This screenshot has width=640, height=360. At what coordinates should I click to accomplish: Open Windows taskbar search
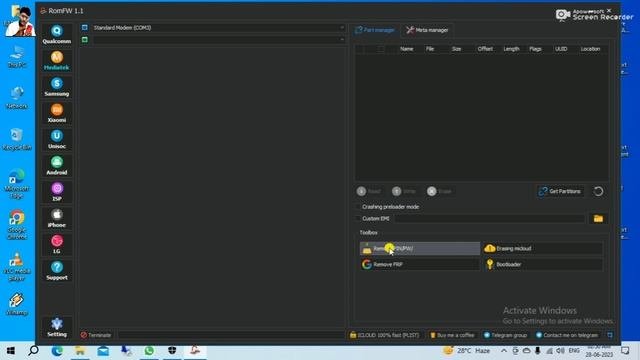(33, 351)
